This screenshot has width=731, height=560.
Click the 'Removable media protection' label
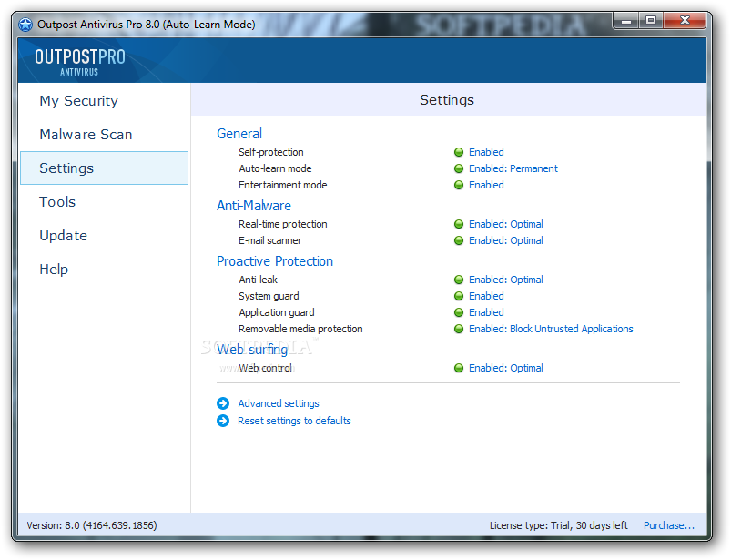click(x=300, y=329)
